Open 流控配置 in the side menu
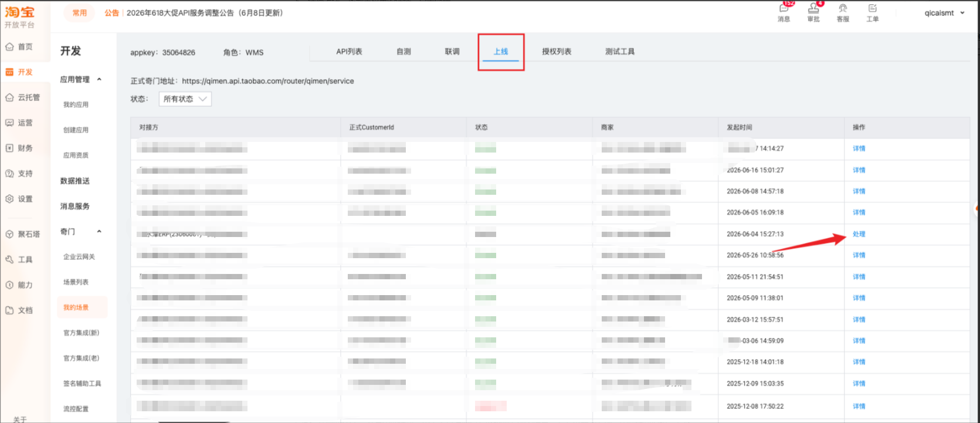The width and height of the screenshot is (980, 423). coord(76,409)
